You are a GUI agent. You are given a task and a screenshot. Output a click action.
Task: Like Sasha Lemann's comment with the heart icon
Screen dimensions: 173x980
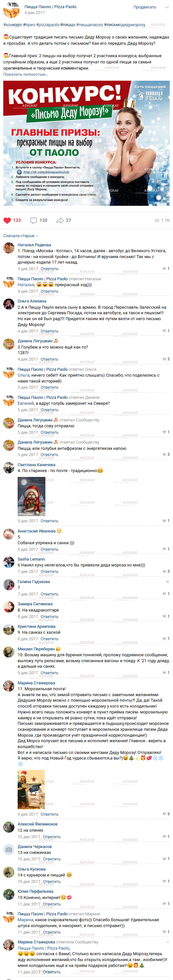tap(164, 571)
